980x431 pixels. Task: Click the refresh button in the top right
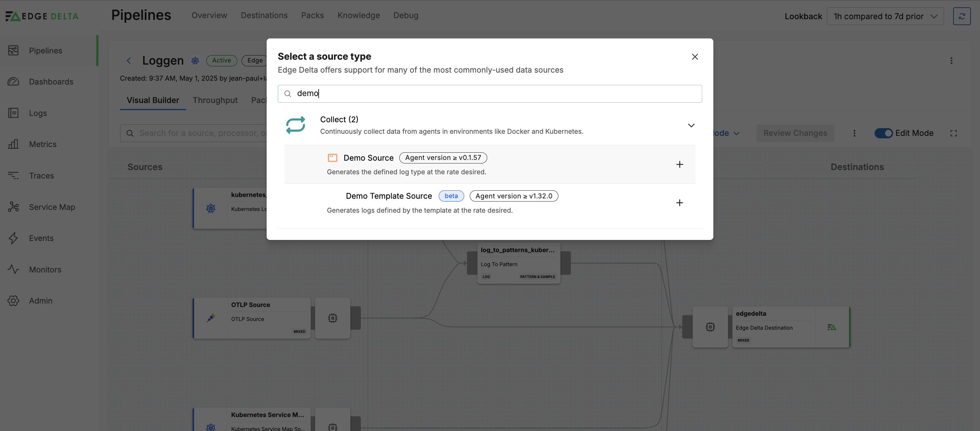pyautogui.click(x=962, y=16)
